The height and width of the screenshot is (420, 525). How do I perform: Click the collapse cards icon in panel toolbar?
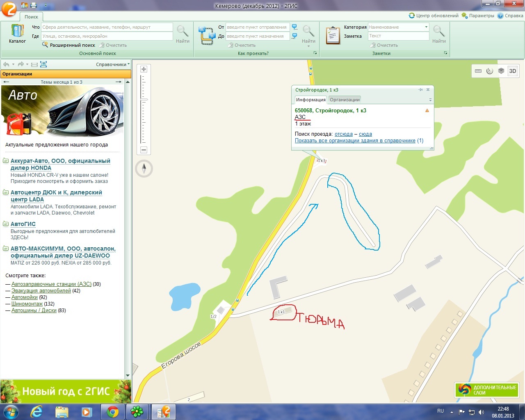tap(34, 64)
